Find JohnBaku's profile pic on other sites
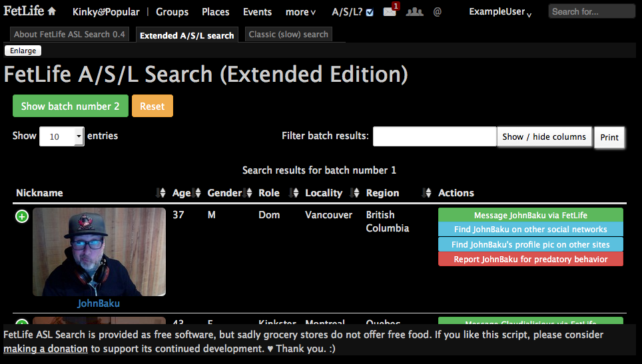Viewport: 642px width, 364px height. click(x=531, y=244)
